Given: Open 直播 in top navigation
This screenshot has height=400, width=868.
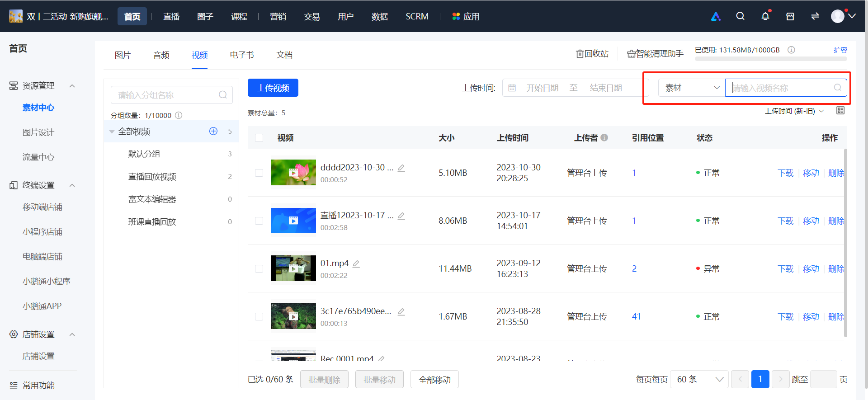Looking at the screenshot, I should point(171,16).
